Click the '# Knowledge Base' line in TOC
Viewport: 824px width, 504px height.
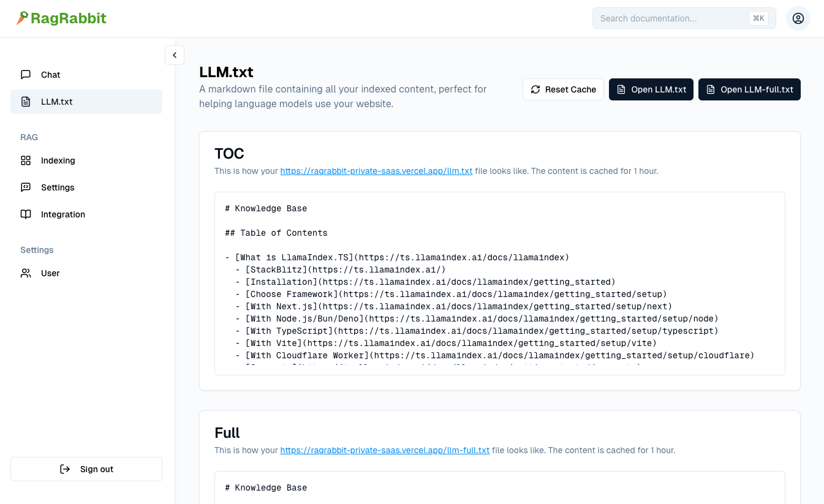tap(266, 208)
